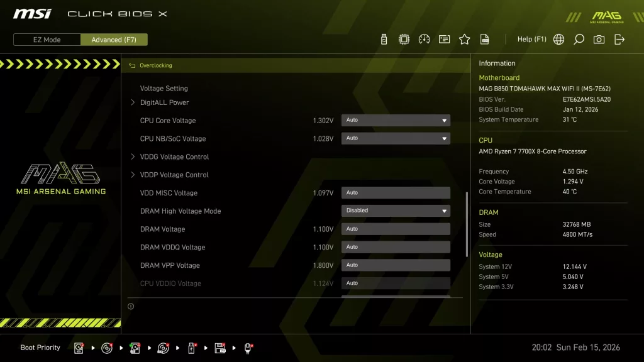Image resolution: width=644 pixels, height=362 pixels.
Task: Select the Advanced (F7) tab
Action: (x=114, y=39)
